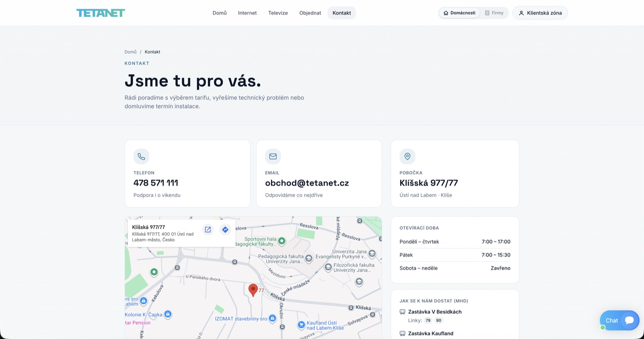This screenshot has width=644, height=339.
Task: Select the Kaufland Ústí nad Labem-Klíše shopping marker
Action: tap(301, 324)
